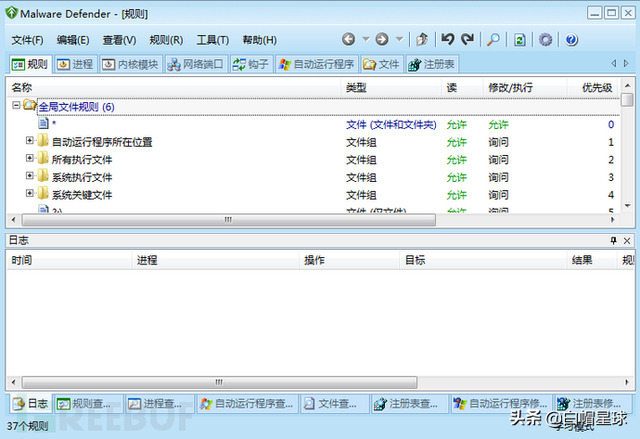
Task: Click the green refresh toolbar icon
Action: pyautogui.click(x=520, y=40)
